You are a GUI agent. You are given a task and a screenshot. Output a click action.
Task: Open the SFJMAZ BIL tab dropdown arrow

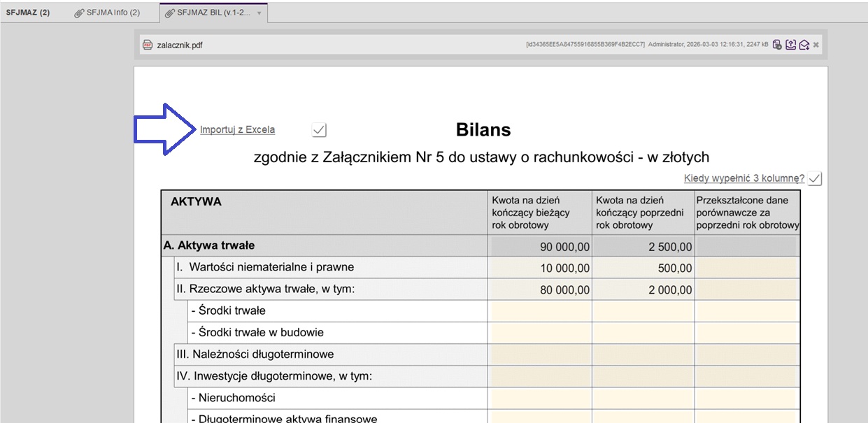(259, 13)
